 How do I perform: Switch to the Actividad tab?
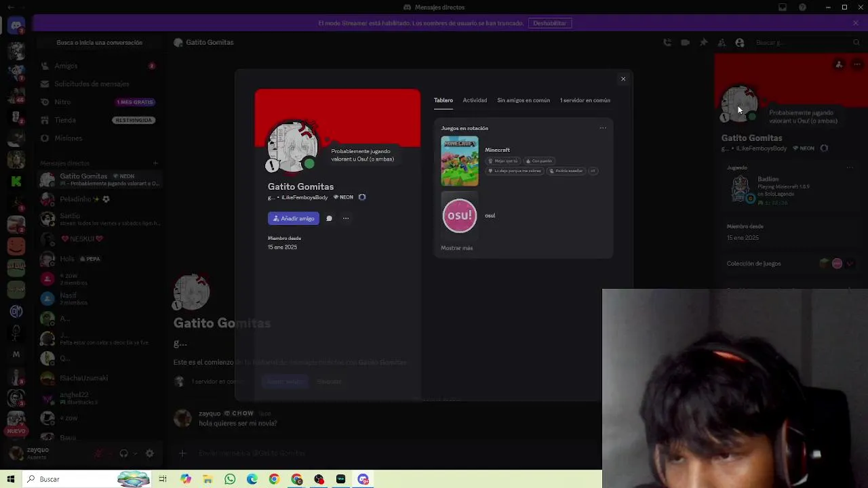[475, 100]
